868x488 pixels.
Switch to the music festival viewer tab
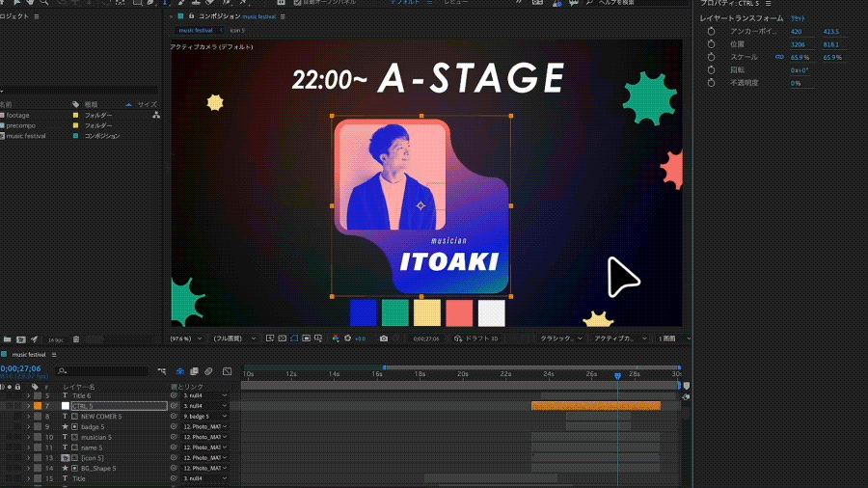point(196,31)
